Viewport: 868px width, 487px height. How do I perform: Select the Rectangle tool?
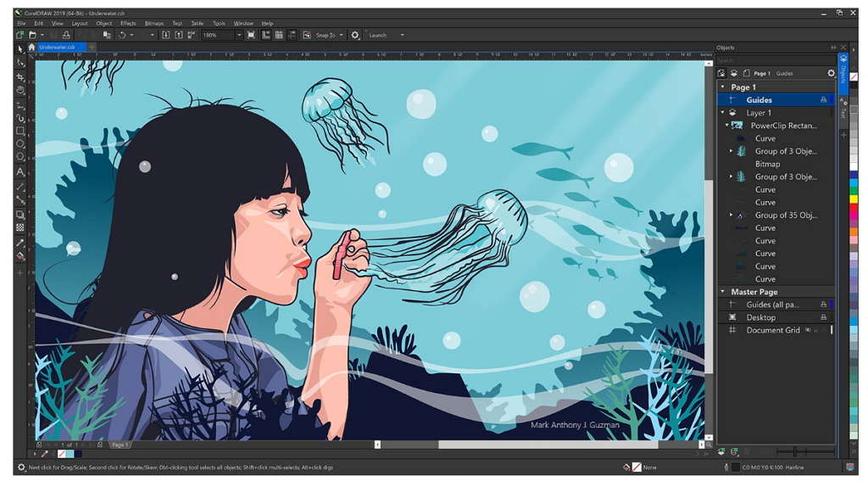click(x=20, y=131)
